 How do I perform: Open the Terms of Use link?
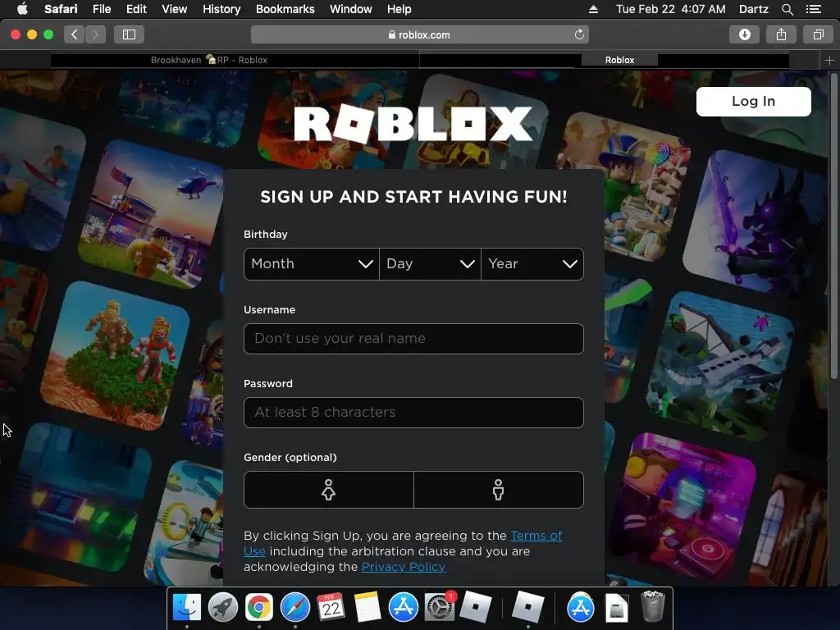click(536, 536)
